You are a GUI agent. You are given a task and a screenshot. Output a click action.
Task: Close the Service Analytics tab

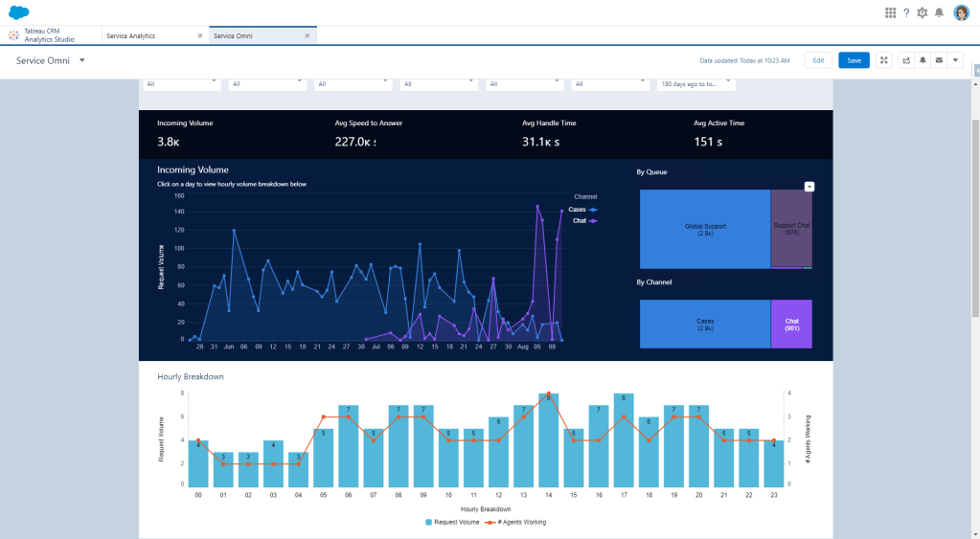point(199,35)
